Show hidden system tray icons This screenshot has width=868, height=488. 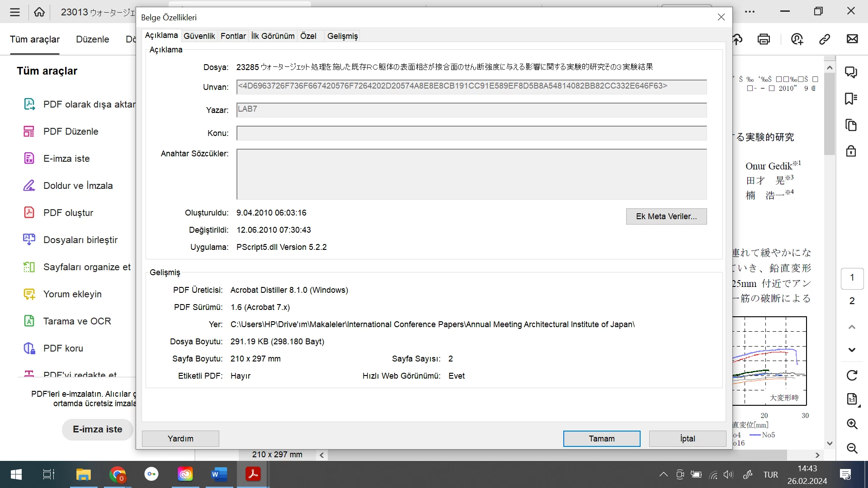(663, 474)
